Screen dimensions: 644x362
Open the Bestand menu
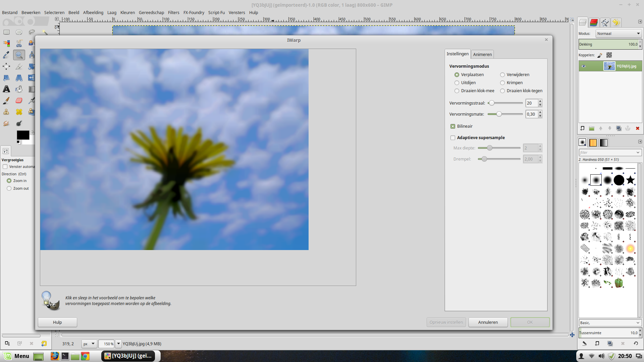[x=10, y=13]
